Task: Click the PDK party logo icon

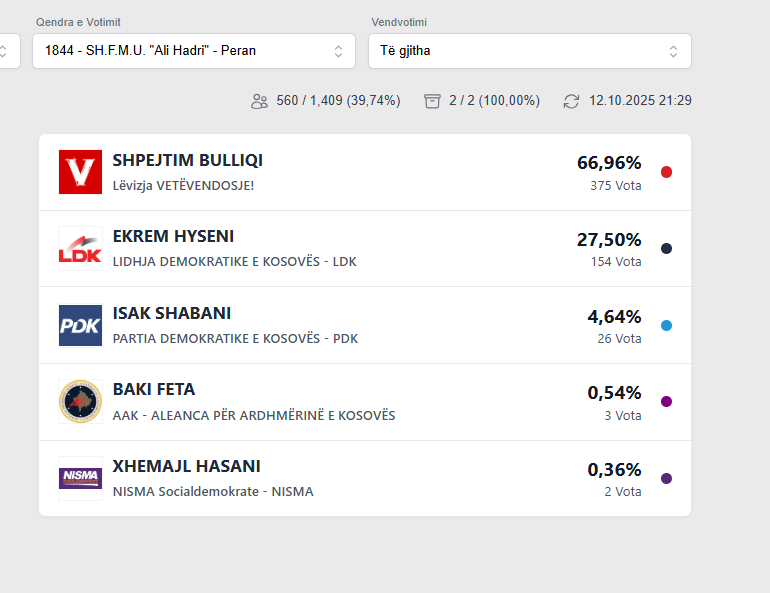Action: click(80, 325)
